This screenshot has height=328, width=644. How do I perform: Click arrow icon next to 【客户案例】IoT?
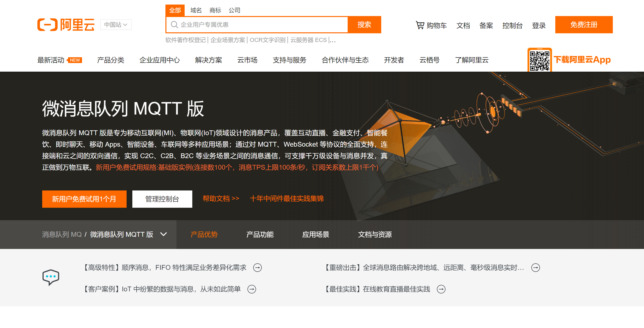252,289
